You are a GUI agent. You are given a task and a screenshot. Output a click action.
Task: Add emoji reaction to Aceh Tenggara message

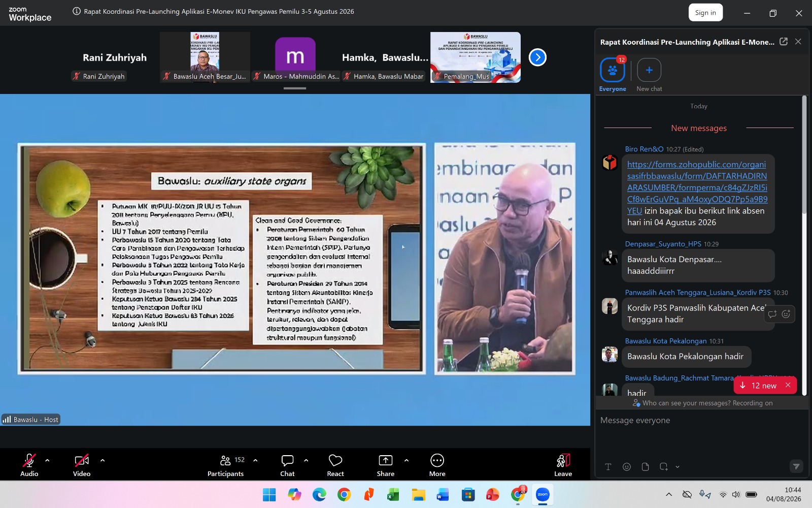786,314
